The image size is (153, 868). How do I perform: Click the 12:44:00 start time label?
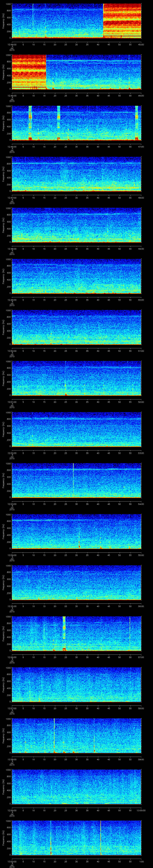point(12,44)
